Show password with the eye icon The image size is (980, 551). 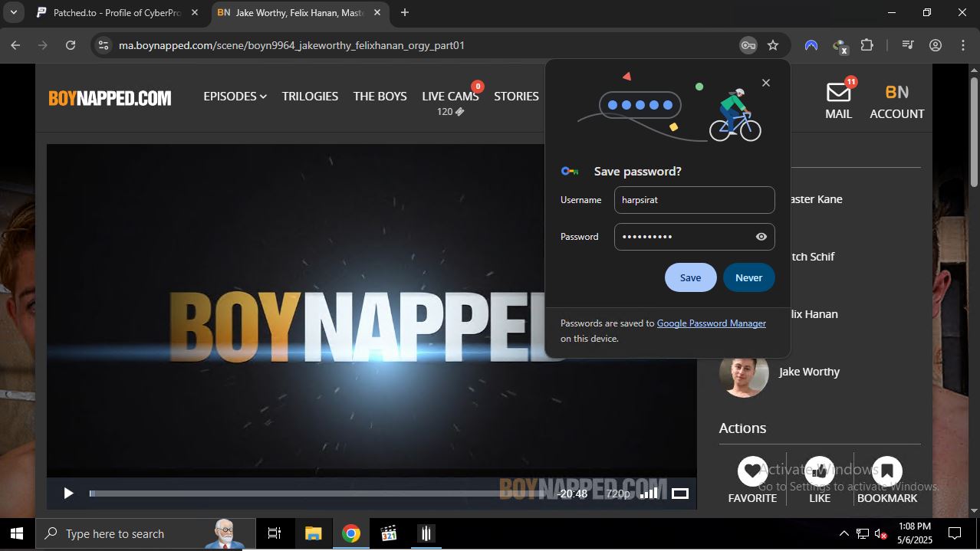point(761,237)
